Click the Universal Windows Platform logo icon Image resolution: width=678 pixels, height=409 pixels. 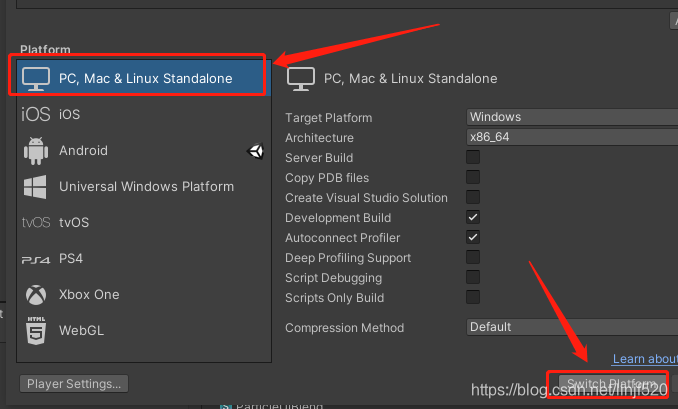click(35, 187)
